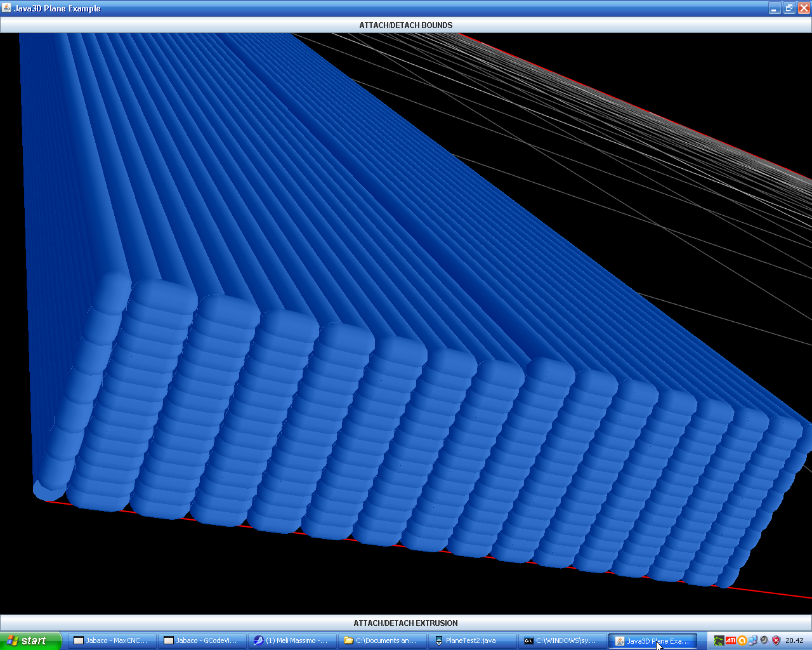Switch to the Jabaco - GCodeVi taskbar window
Screen dimensions: 812x650
[202, 641]
